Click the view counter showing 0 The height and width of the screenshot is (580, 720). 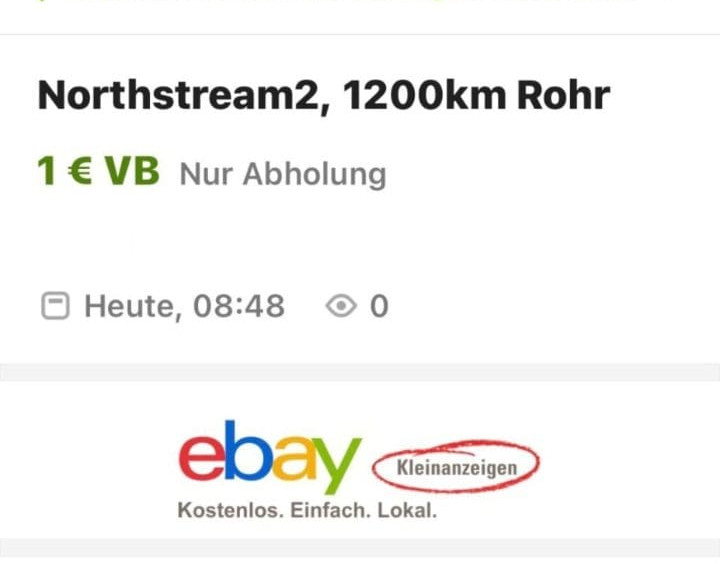[x=379, y=306]
